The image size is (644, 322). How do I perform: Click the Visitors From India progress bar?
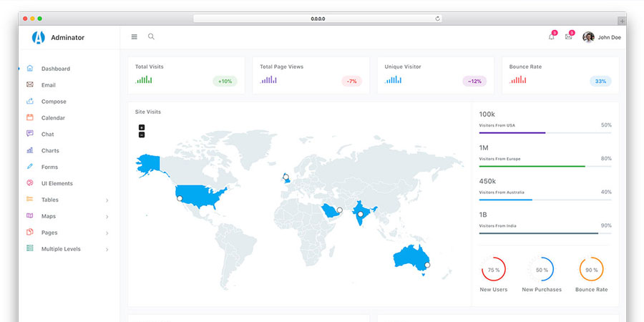[x=545, y=233]
